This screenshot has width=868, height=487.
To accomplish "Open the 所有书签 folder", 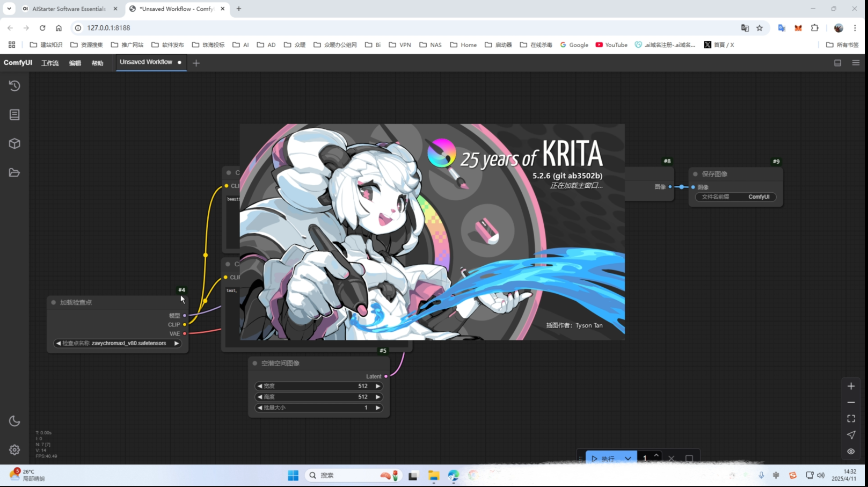I will click(842, 45).
